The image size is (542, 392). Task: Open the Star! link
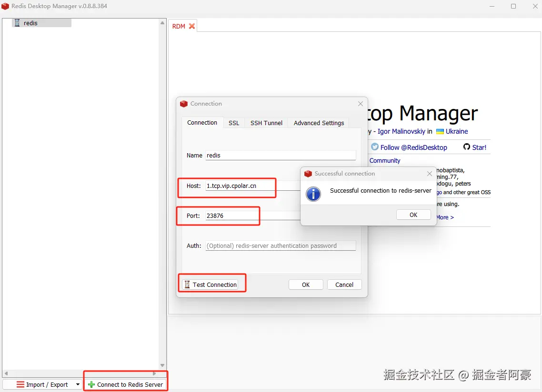(479, 147)
